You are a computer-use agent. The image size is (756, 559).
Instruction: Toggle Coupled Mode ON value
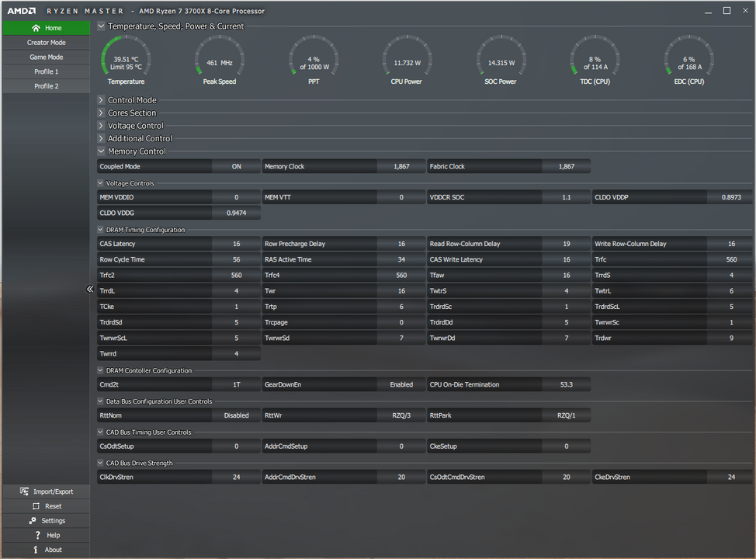pyautogui.click(x=236, y=166)
